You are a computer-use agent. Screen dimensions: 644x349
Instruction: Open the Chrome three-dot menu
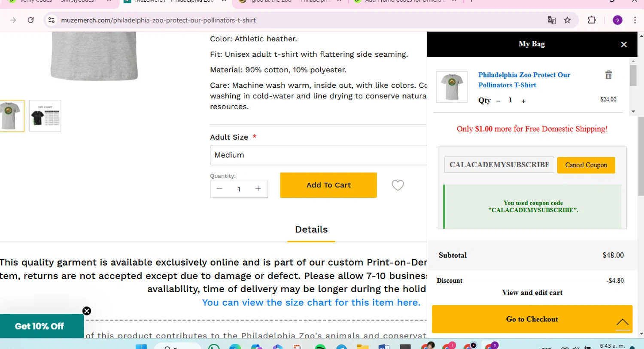click(x=635, y=20)
